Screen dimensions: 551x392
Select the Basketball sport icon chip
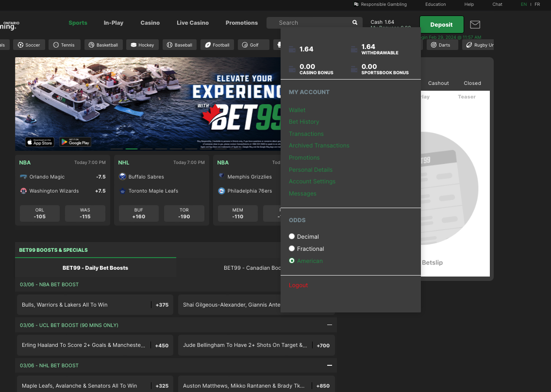103,45
